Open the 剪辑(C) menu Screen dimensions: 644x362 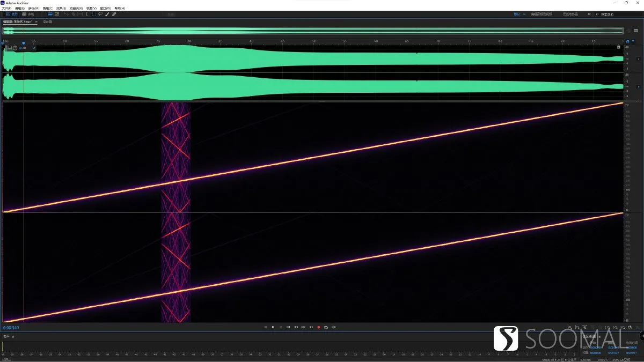(48, 9)
